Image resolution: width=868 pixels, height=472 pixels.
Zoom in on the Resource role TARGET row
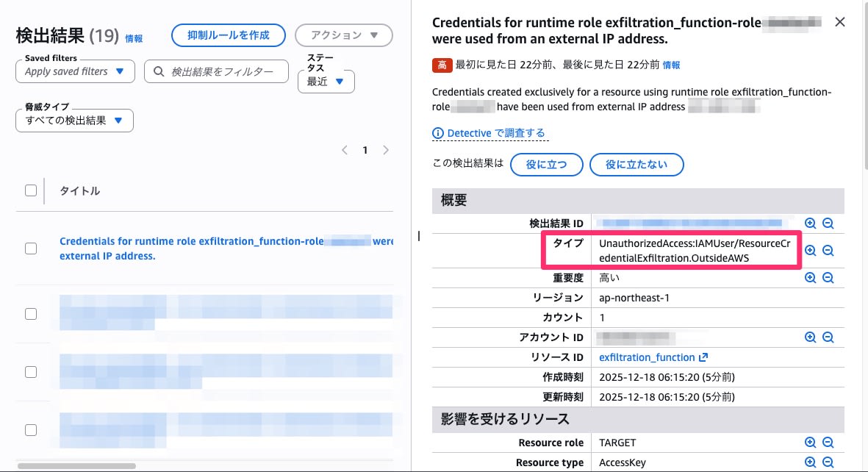pos(810,442)
